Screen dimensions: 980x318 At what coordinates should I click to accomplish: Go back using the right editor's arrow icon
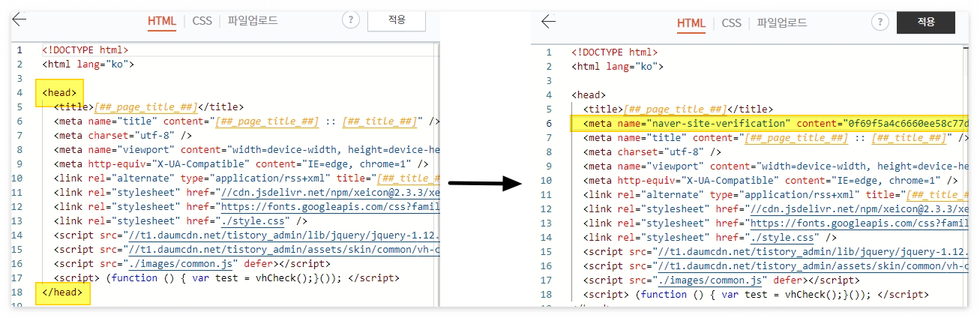point(548,22)
